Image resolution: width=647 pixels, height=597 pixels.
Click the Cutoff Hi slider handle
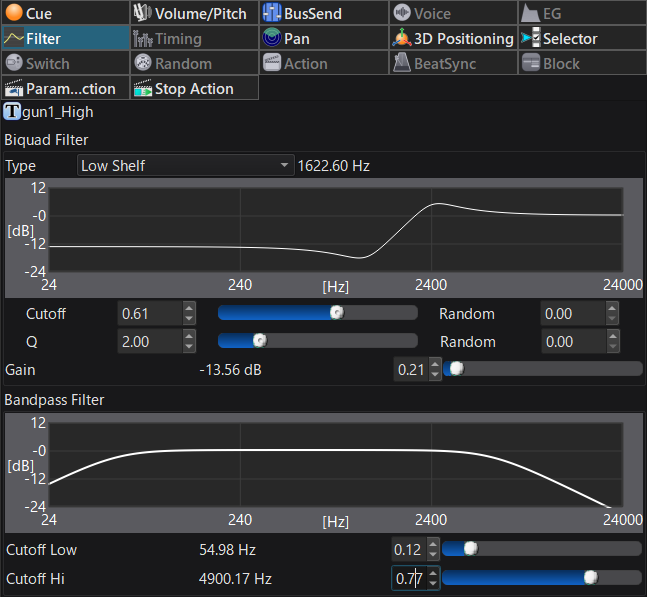pyautogui.click(x=591, y=577)
